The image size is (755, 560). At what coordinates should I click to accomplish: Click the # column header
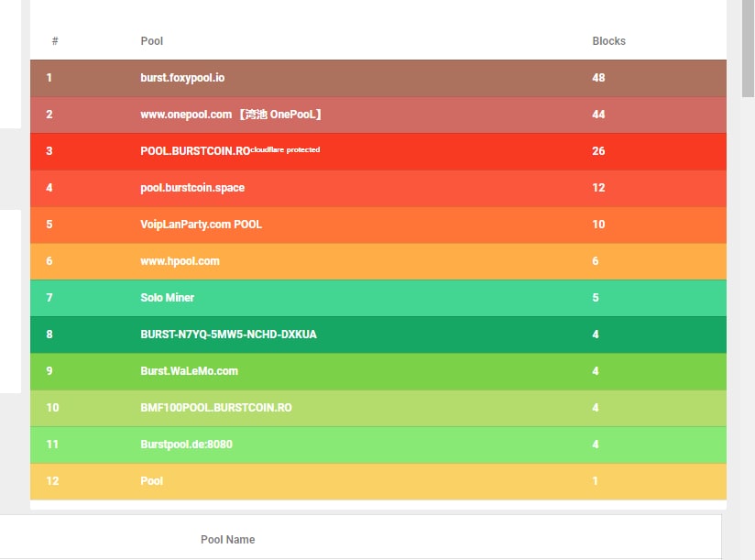click(x=55, y=41)
